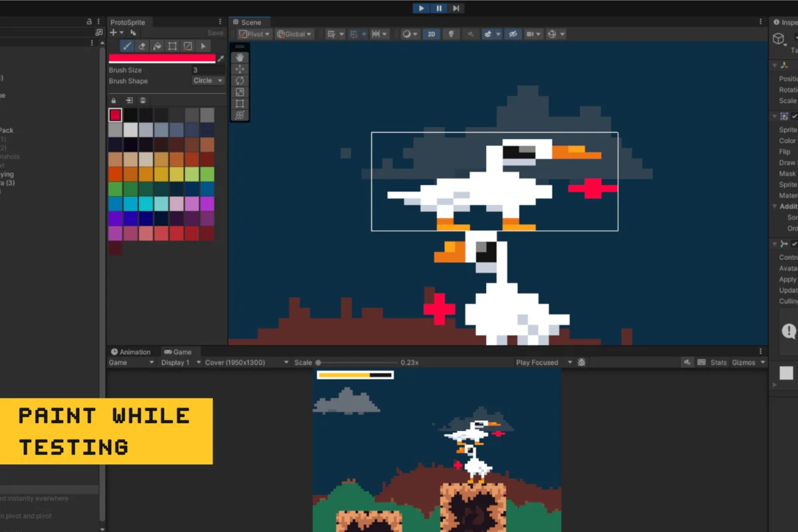798x532 pixels.
Task: Switch to the Animation tab
Action: (131, 352)
